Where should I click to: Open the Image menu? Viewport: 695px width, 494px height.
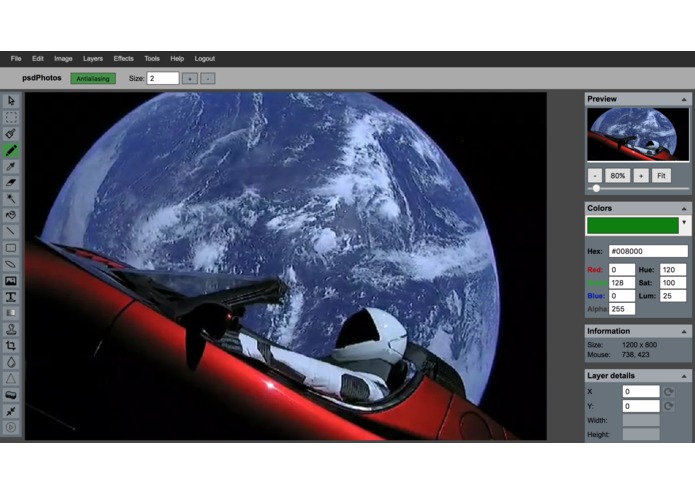point(63,58)
